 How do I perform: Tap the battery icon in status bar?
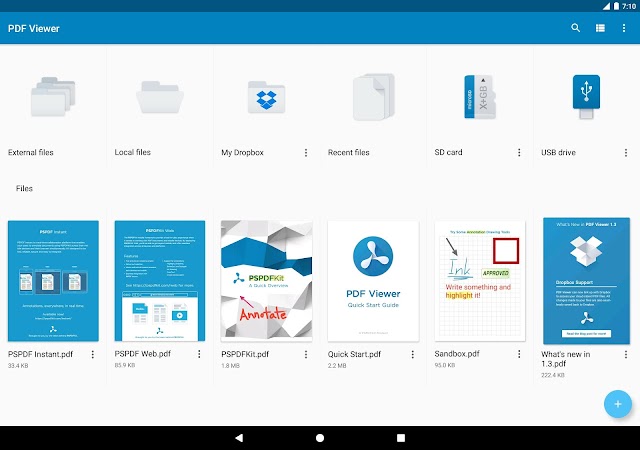click(616, 6)
